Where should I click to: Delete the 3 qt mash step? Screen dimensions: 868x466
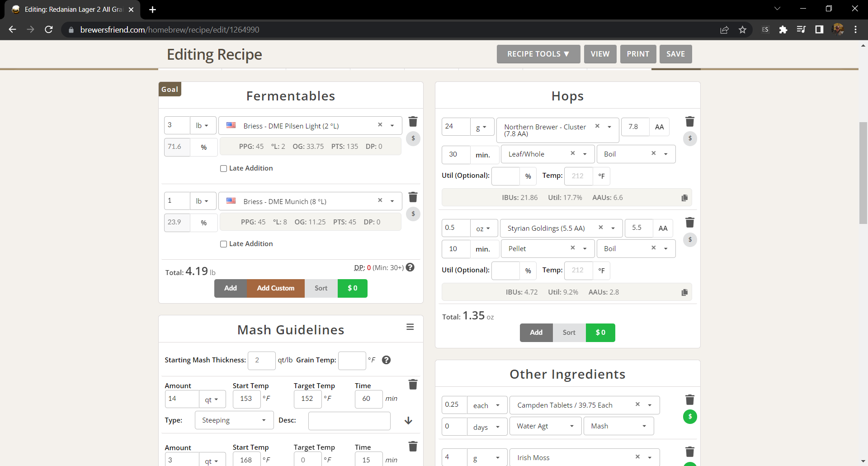pos(413,447)
